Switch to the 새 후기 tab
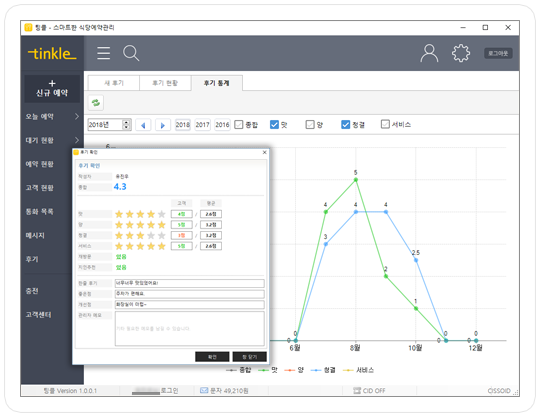This screenshot has height=417, width=540. pyautogui.click(x=114, y=83)
